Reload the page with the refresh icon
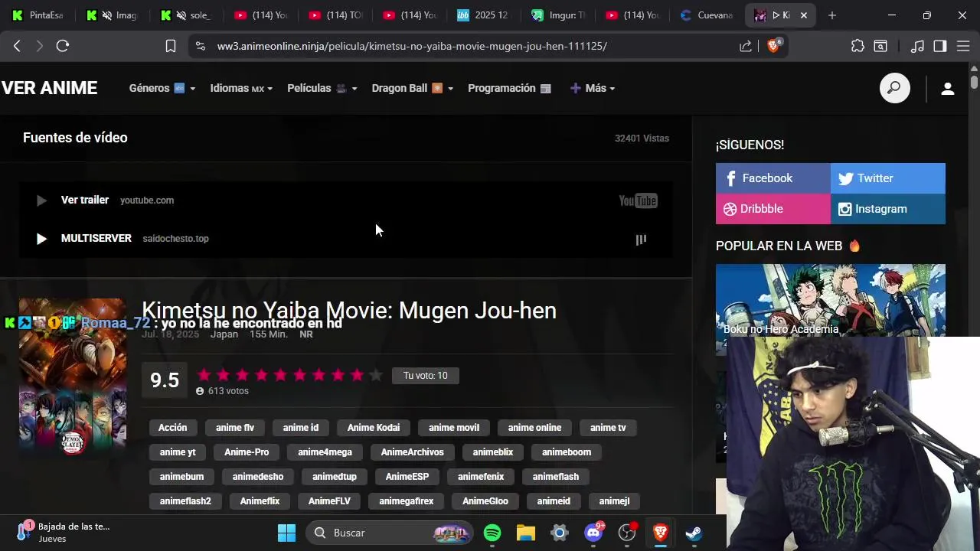The height and width of the screenshot is (551, 980). click(63, 46)
